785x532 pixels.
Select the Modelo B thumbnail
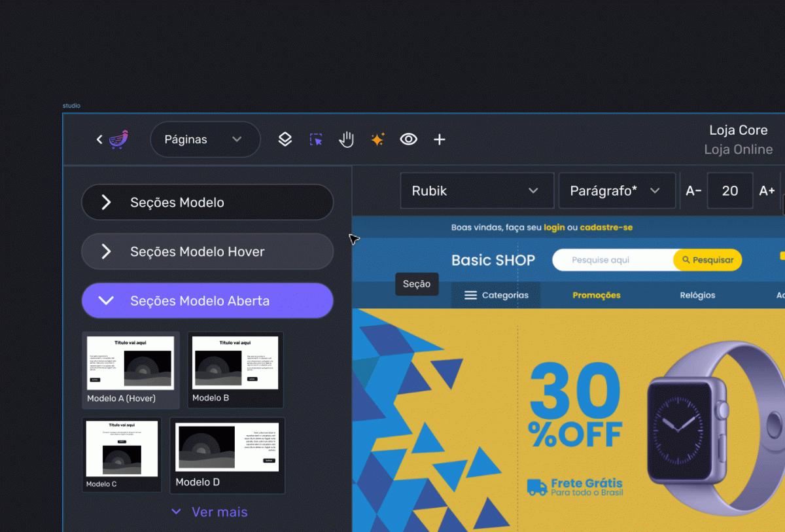coord(235,370)
